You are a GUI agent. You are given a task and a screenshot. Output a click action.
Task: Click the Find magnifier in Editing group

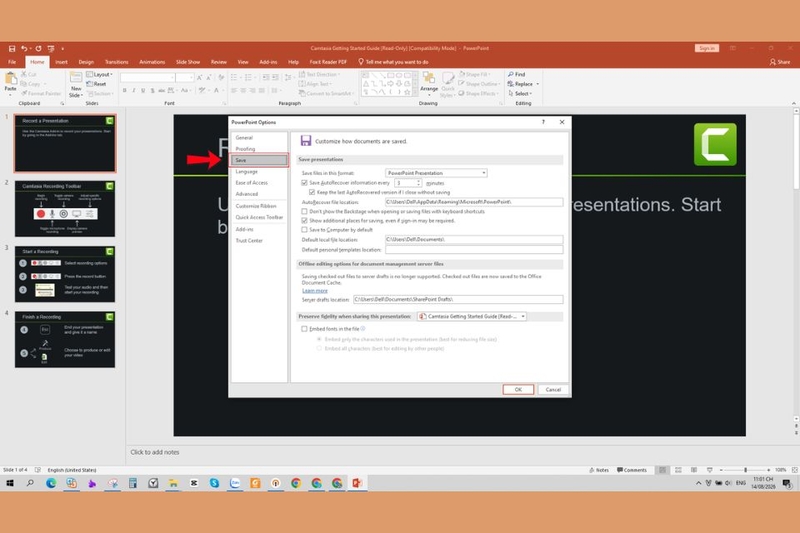pyautogui.click(x=511, y=74)
